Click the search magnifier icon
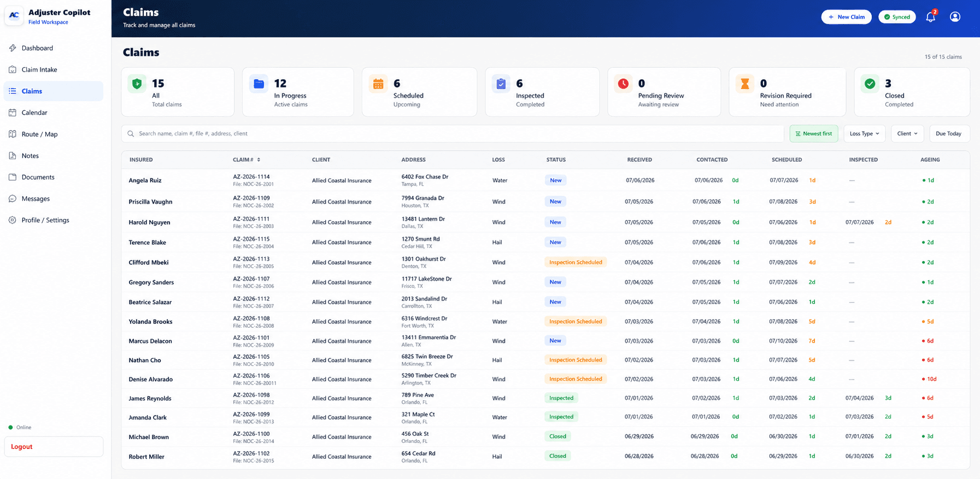The image size is (980, 479). pos(131,134)
